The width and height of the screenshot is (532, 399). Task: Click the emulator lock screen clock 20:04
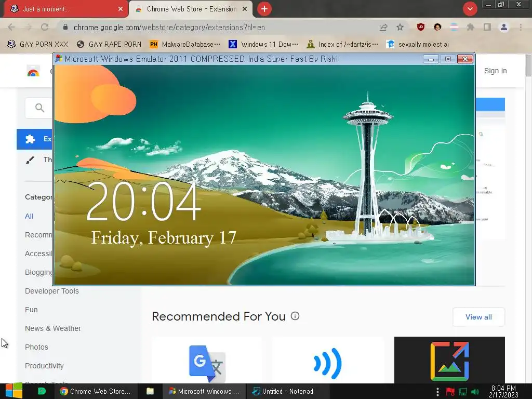[144, 202]
